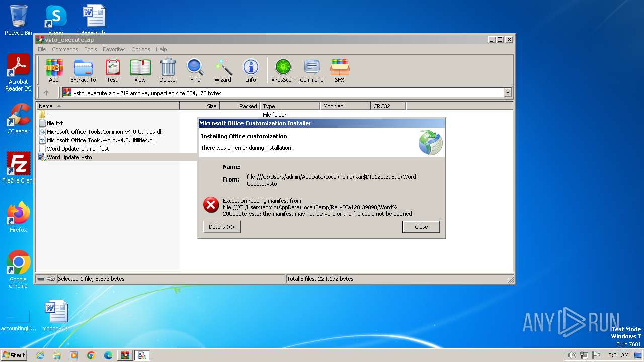Launch Google Chrome from the desktop
This screenshot has height=362, width=644.
(x=18, y=269)
